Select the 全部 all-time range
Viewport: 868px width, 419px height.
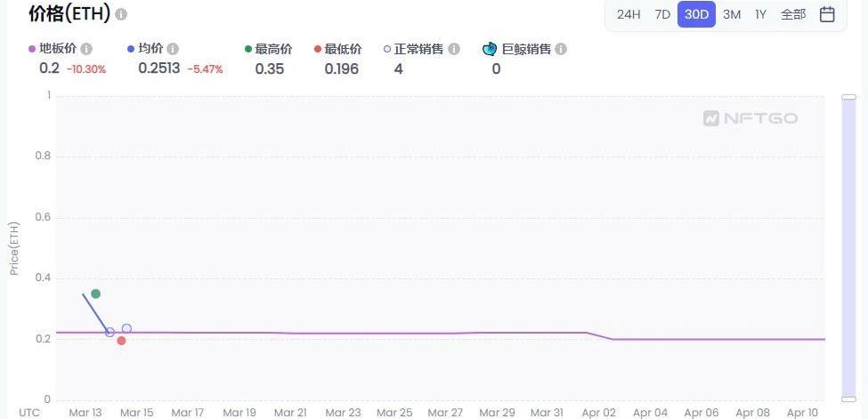792,14
